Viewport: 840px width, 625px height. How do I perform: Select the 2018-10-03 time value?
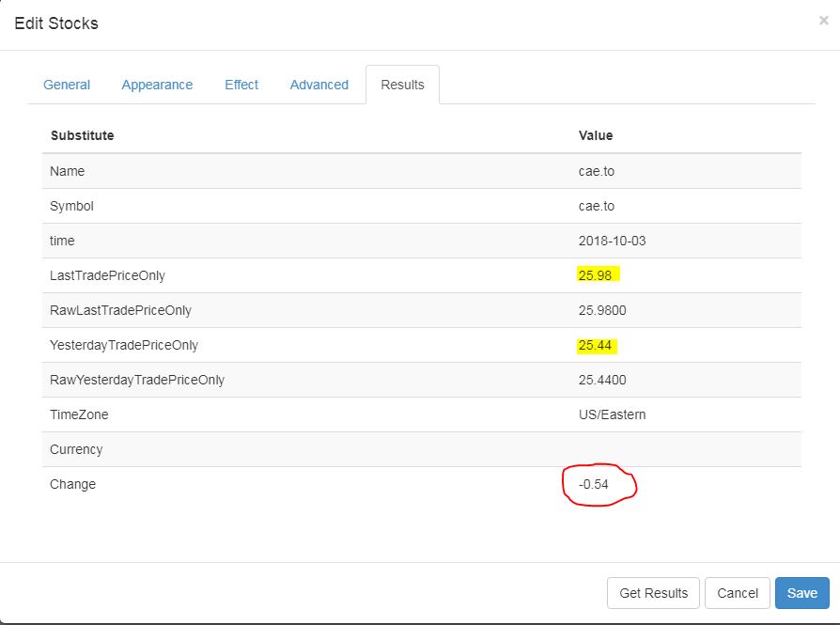pyautogui.click(x=612, y=242)
